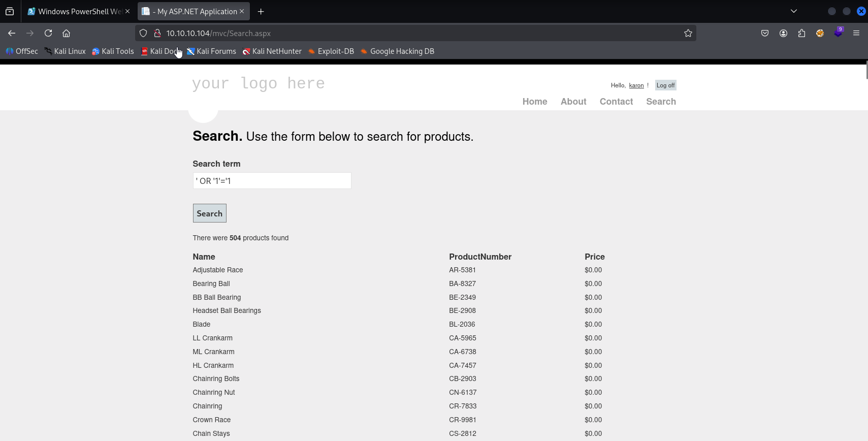Open the tracking protection shield icon
The image size is (868, 441).
point(143,33)
